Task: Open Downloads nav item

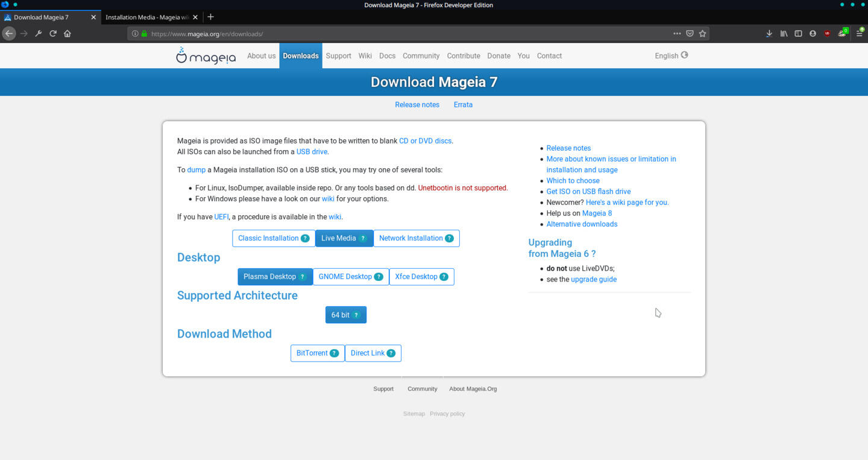Action: [301, 55]
